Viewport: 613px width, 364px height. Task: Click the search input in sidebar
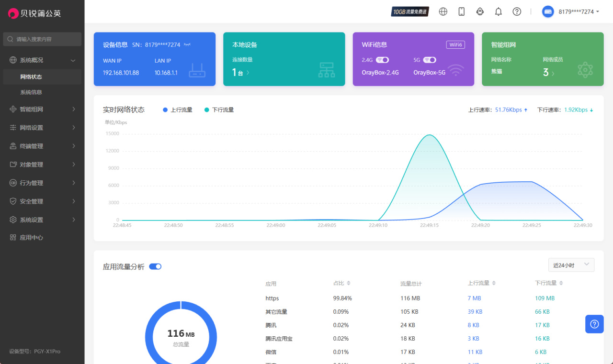click(x=42, y=39)
